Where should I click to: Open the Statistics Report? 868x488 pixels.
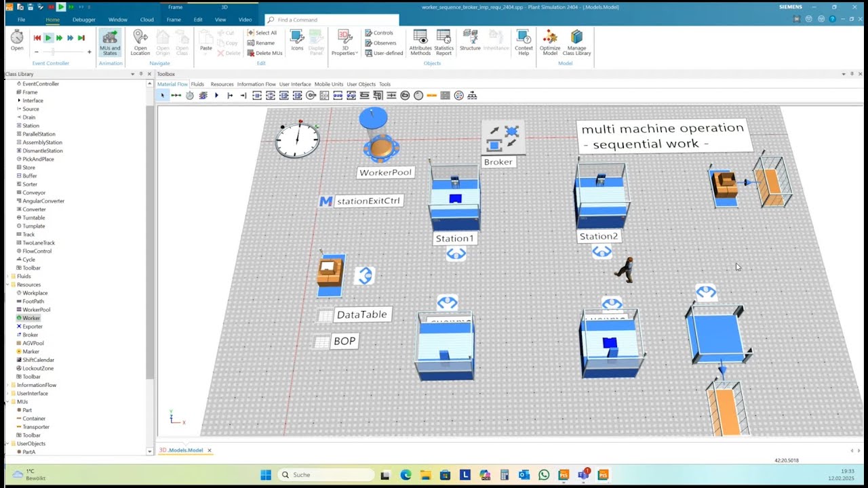(443, 42)
